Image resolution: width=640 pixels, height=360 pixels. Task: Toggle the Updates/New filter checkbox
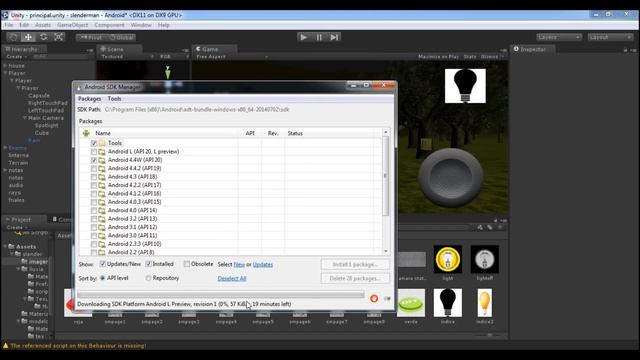pyautogui.click(x=103, y=264)
